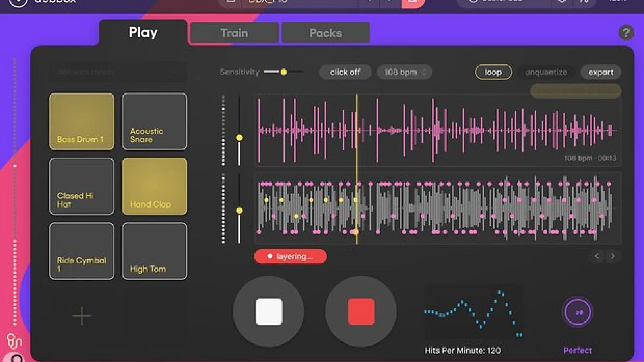The height and width of the screenshot is (362, 644).
Task: Trigger the Closed Hi Hat pad
Action: tap(82, 186)
